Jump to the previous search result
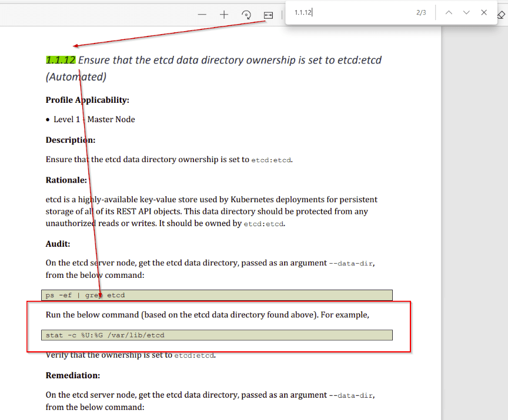 pyautogui.click(x=449, y=12)
